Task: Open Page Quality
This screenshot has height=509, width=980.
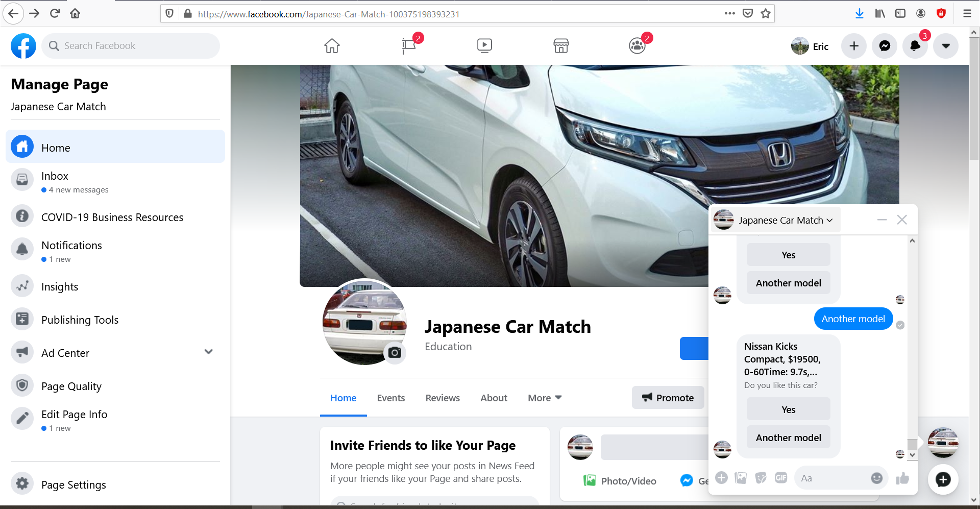Action: click(115, 386)
